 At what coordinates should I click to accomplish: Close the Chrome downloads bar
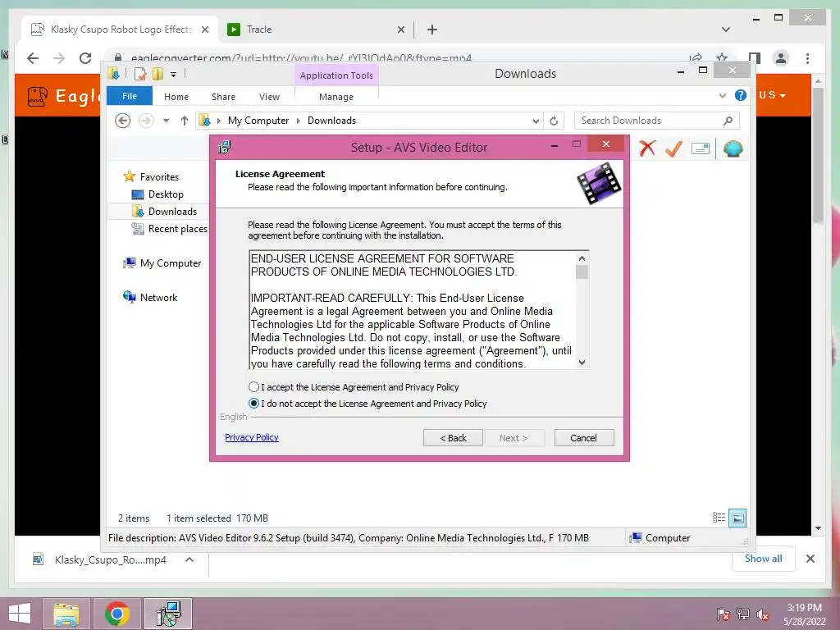click(810, 559)
